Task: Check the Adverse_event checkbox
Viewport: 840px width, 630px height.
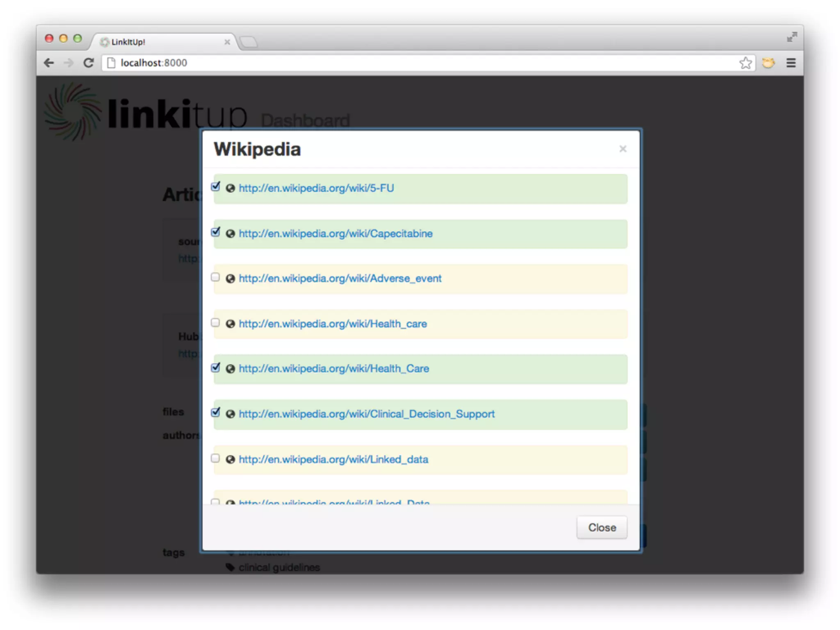Action: (x=215, y=277)
